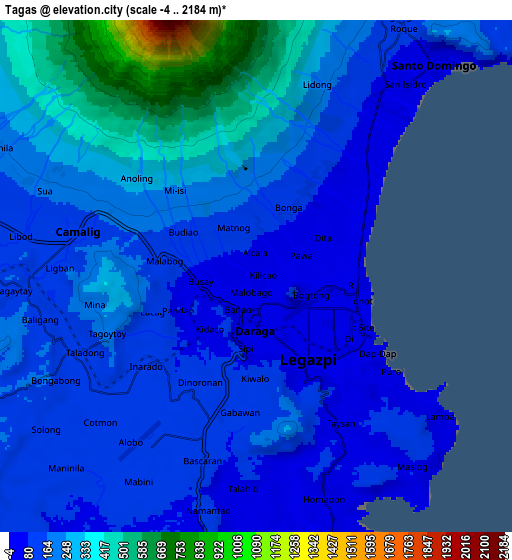
Task: Select the Pawa label
Action: pos(301,256)
